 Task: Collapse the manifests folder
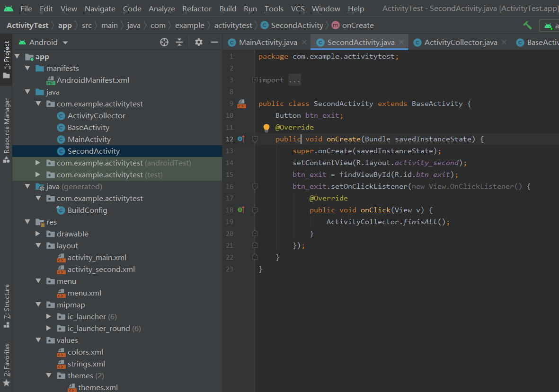pyautogui.click(x=27, y=68)
